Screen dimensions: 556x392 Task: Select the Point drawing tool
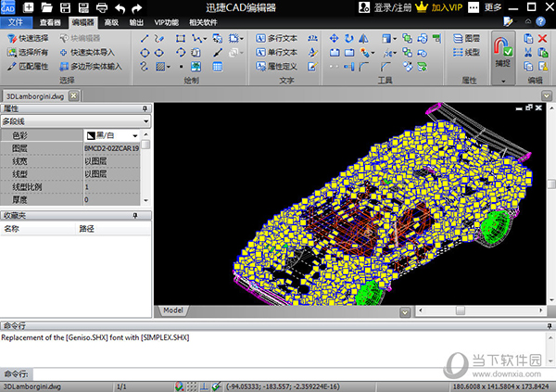pos(181,67)
